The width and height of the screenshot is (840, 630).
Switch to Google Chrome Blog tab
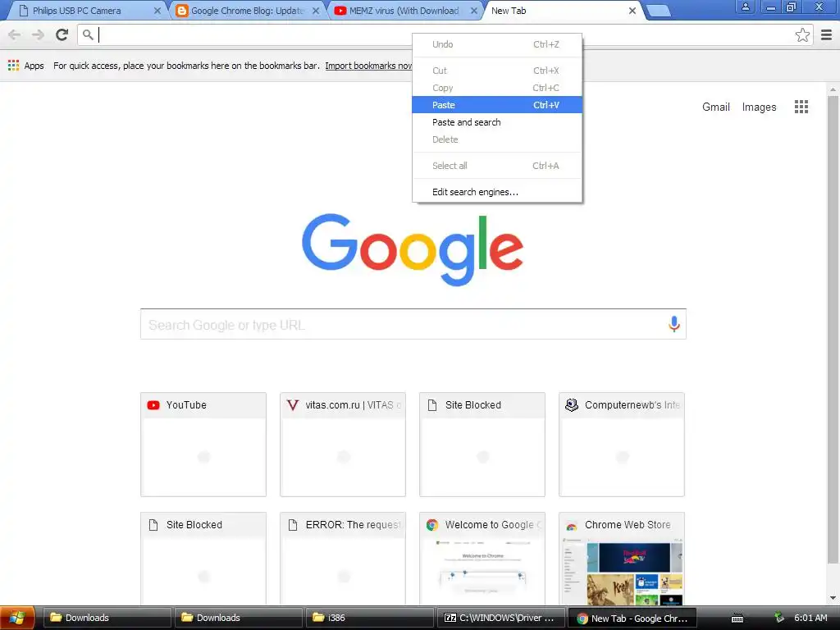click(x=246, y=11)
